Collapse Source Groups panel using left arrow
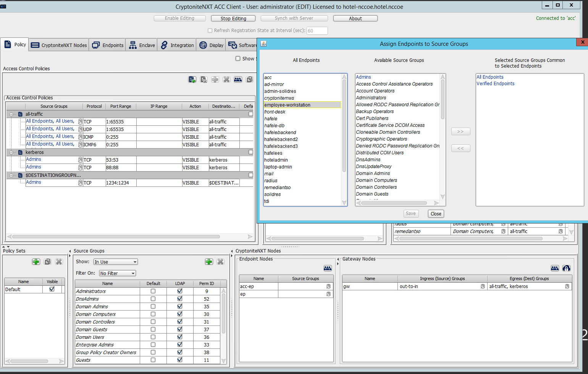 (70, 251)
